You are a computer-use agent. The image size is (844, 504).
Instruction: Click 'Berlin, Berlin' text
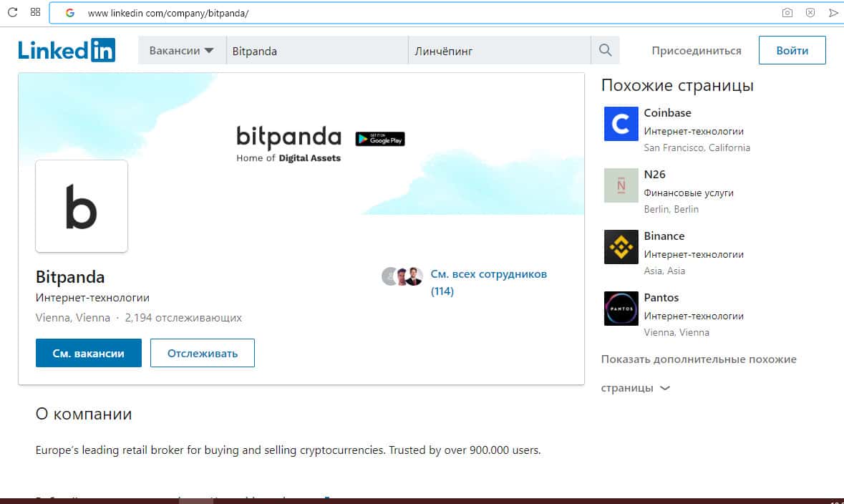tap(671, 210)
